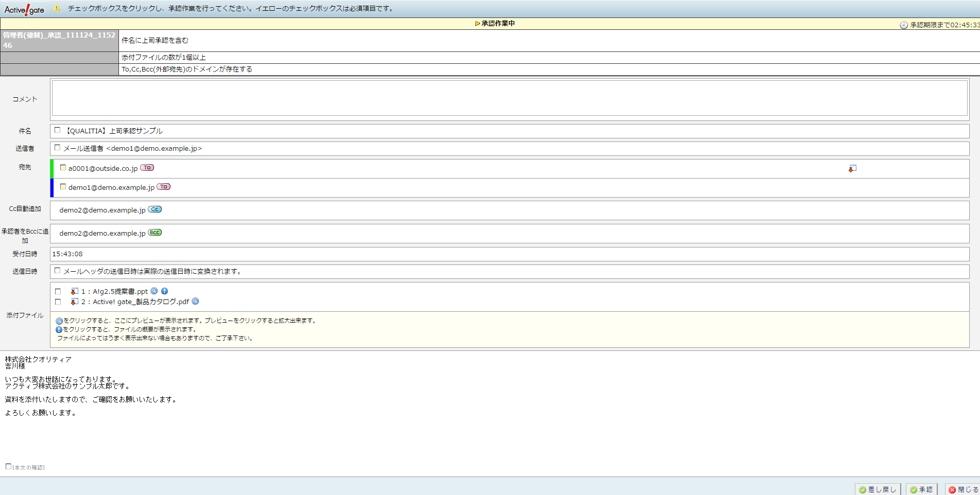Check the 本文の確認 checkbox
This screenshot has height=495, width=980.
coord(8,467)
